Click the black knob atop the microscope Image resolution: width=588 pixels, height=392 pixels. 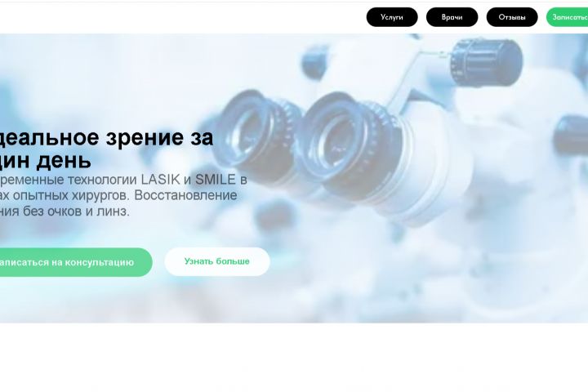click(487, 63)
